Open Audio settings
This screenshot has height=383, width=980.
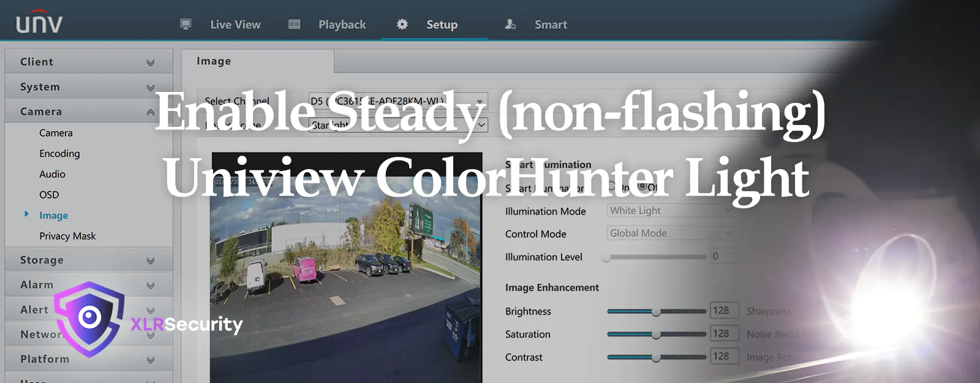click(x=52, y=174)
